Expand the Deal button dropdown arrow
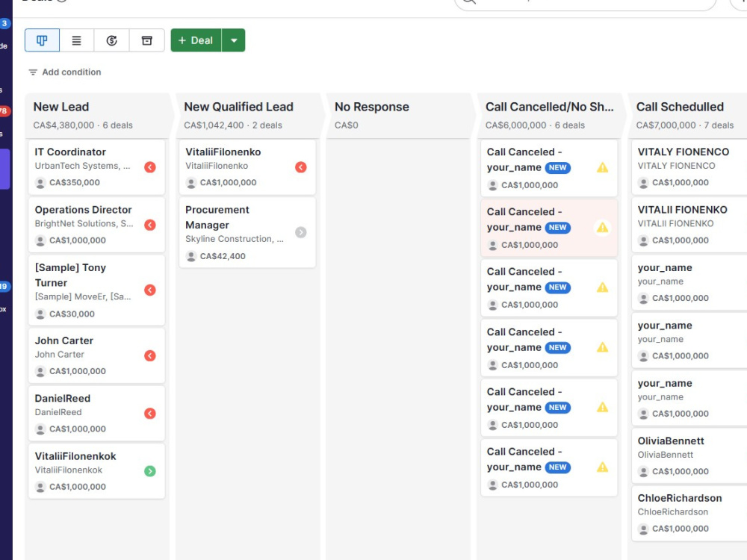This screenshot has height=560, width=747. [x=233, y=40]
